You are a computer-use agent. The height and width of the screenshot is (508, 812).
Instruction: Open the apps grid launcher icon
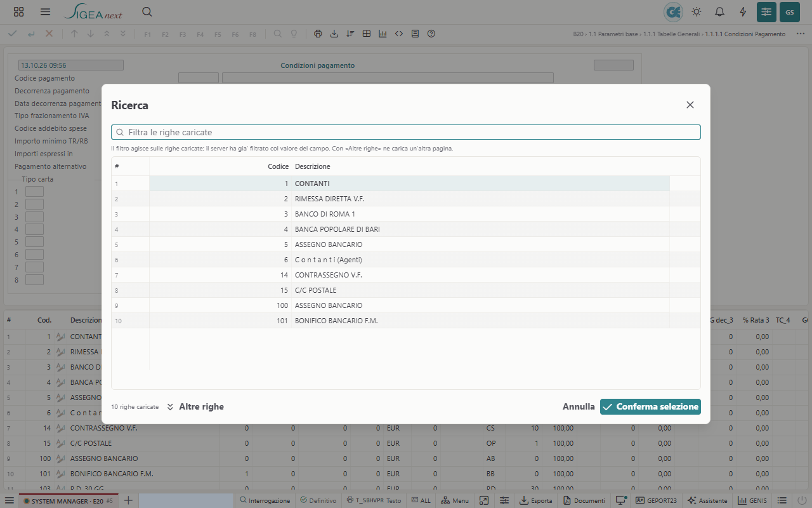[x=18, y=12]
